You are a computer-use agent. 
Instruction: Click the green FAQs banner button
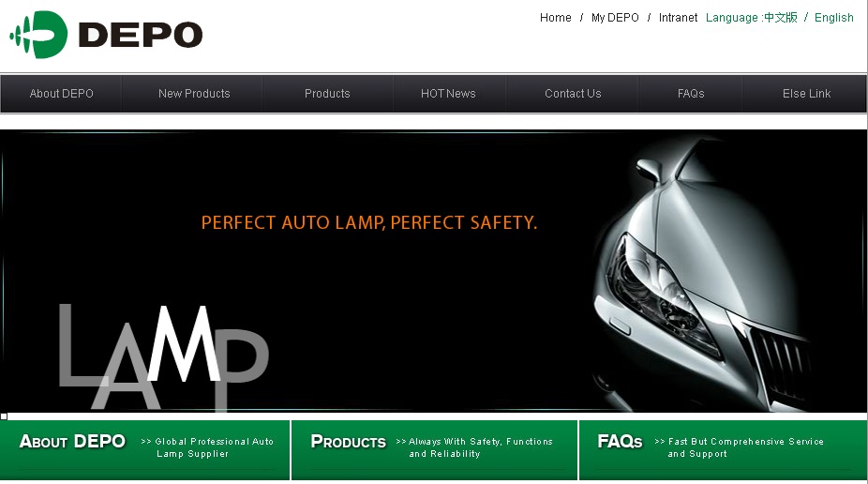point(723,449)
